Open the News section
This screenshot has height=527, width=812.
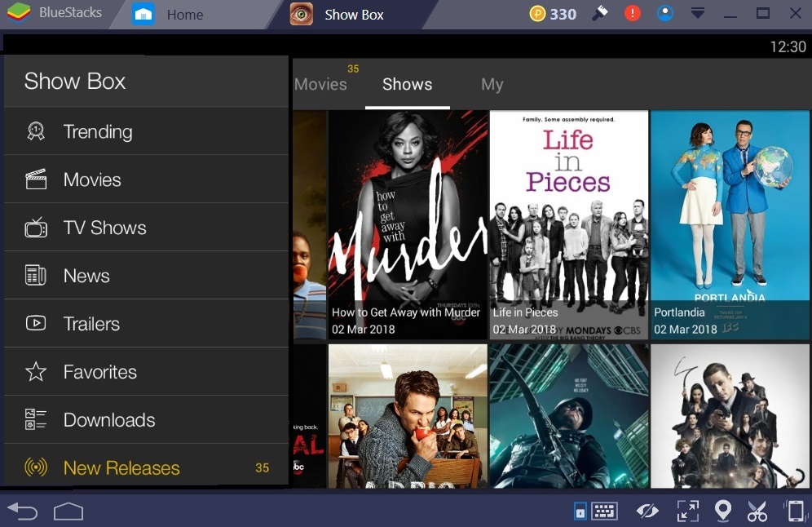click(146, 276)
